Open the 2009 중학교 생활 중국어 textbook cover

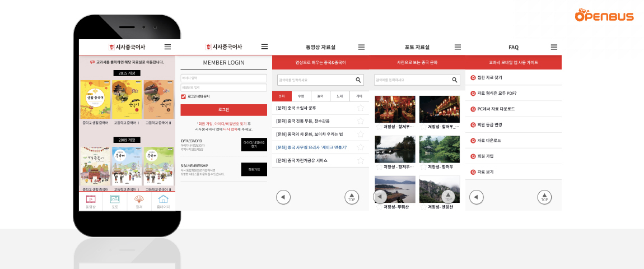95,166
